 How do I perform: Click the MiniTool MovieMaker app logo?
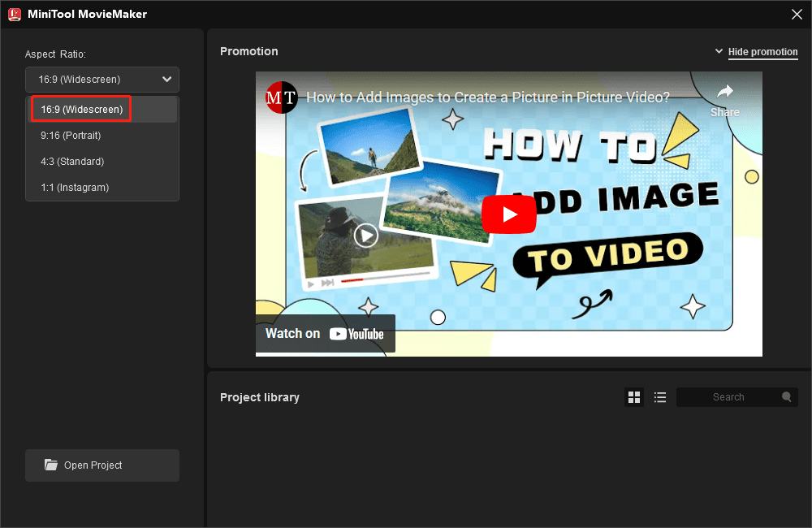click(15, 14)
